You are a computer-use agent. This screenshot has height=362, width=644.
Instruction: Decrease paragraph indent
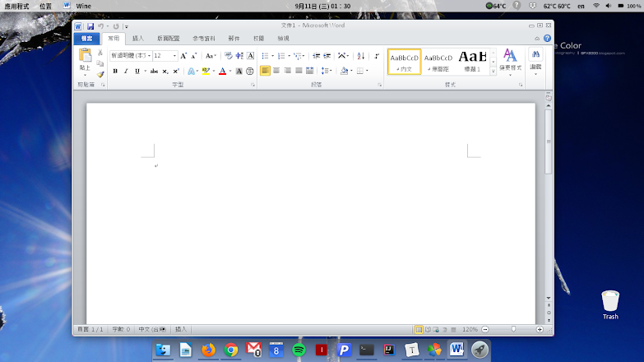click(x=317, y=56)
